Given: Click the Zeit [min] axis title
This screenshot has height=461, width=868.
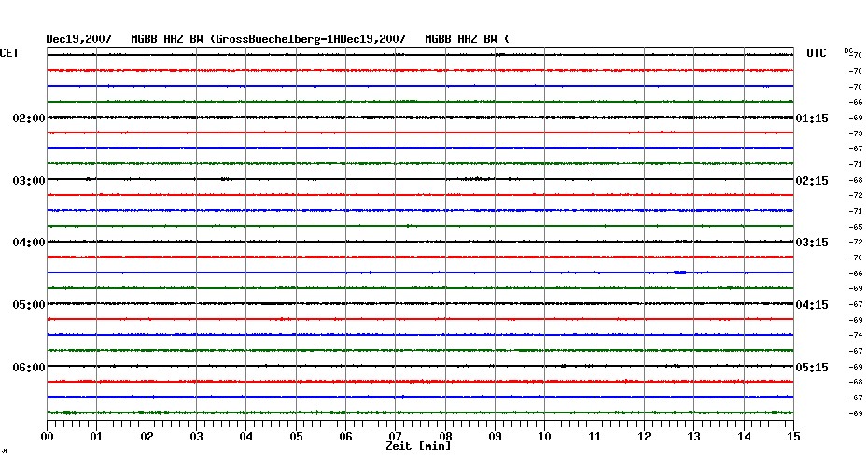Looking at the screenshot, I should coord(418,446).
